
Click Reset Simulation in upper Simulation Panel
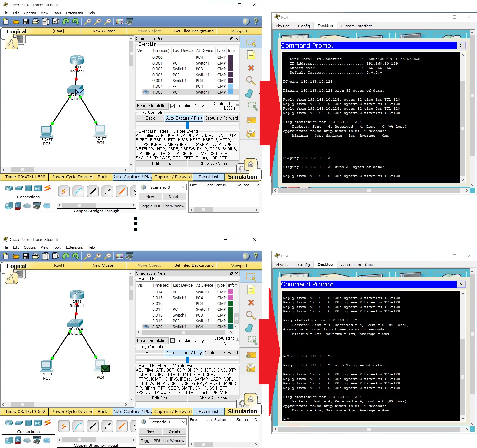click(152, 106)
